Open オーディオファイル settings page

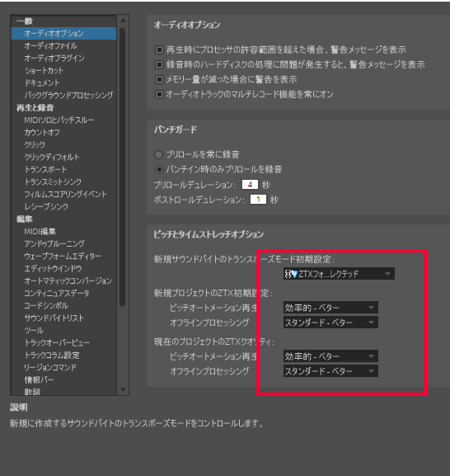click(x=50, y=46)
